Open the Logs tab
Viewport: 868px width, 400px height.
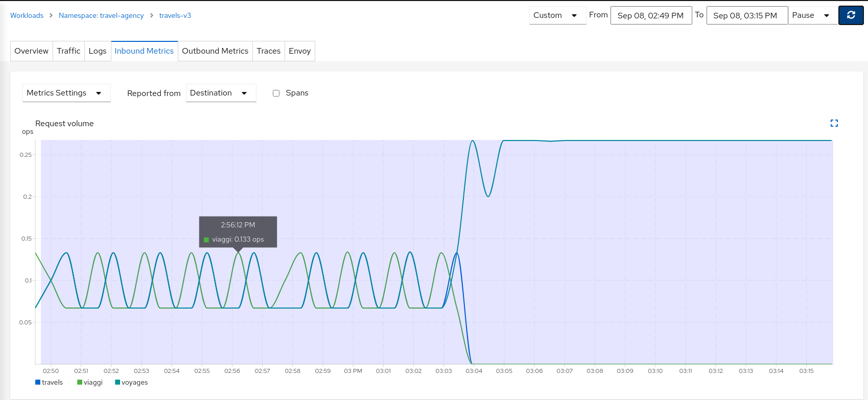point(98,51)
